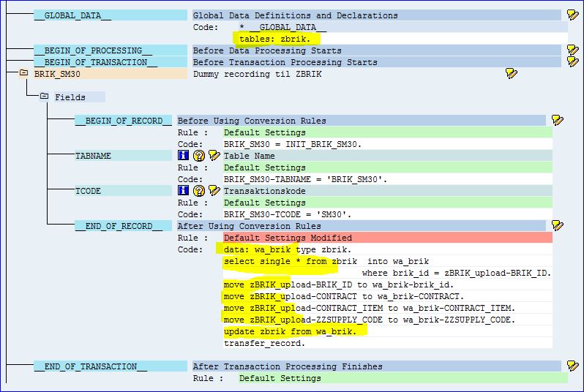Click edit pencil icon next to Transaktionskode
Screen dimensions: 584x392
pyautogui.click(x=214, y=190)
